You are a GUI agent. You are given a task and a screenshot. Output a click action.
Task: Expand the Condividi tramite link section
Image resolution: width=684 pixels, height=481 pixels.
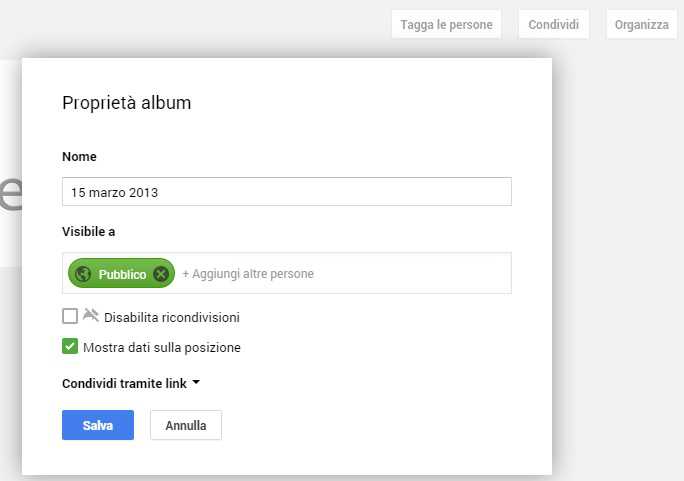(x=124, y=383)
